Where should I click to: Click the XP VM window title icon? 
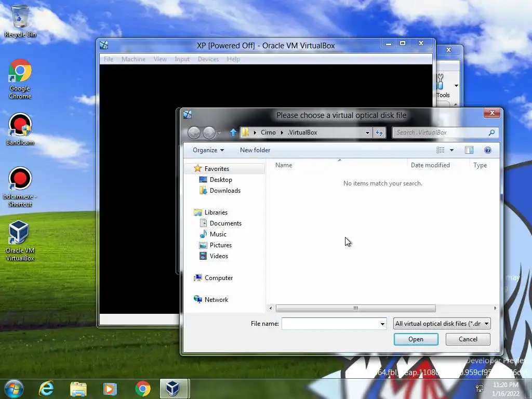(x=104, y=45)
